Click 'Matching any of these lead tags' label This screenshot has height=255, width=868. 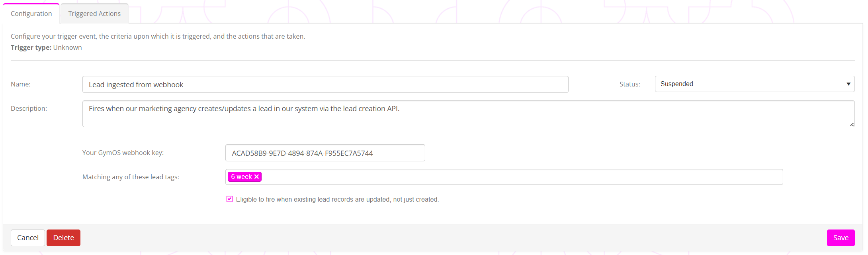click(x=131, y=177)
